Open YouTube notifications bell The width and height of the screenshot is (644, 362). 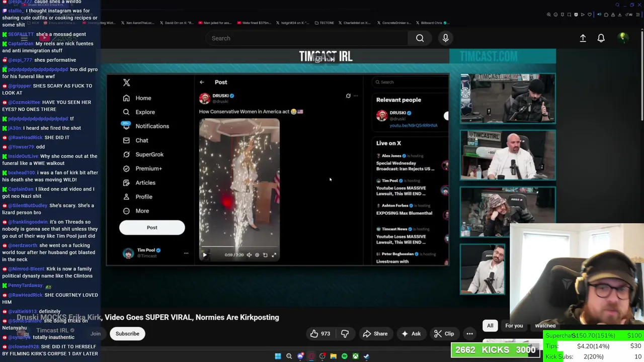[601, 38]
